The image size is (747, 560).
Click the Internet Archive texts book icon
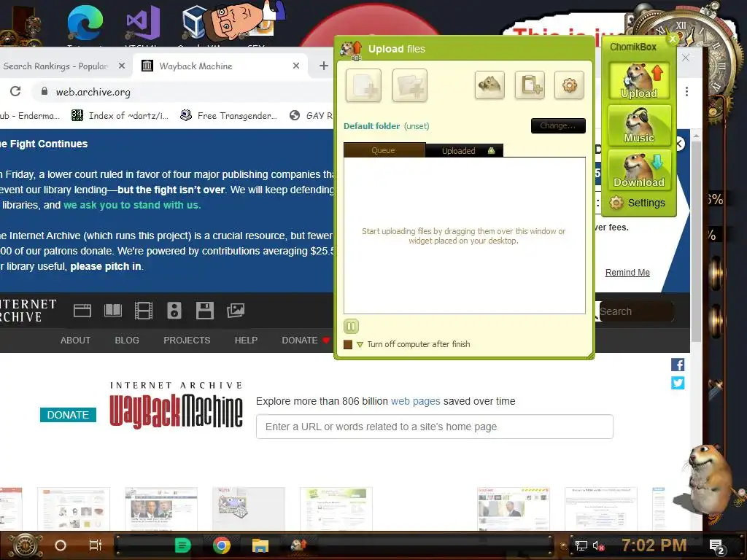click(113, 311)
